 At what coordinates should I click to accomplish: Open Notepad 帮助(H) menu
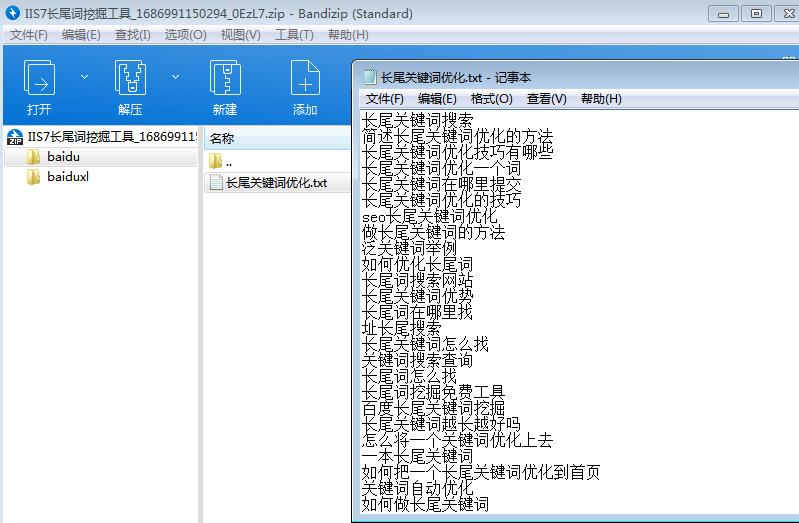[601, 99]
